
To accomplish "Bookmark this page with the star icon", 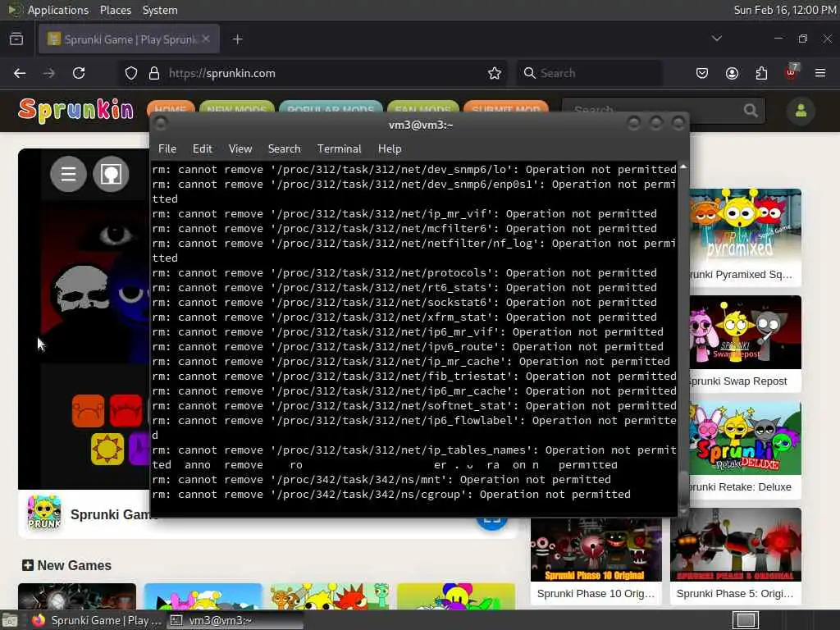I will click(x=495, y=73).
